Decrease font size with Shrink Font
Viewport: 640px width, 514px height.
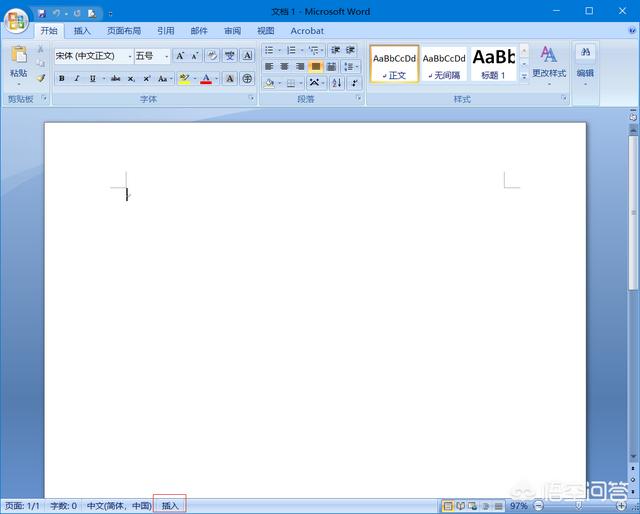195,56
